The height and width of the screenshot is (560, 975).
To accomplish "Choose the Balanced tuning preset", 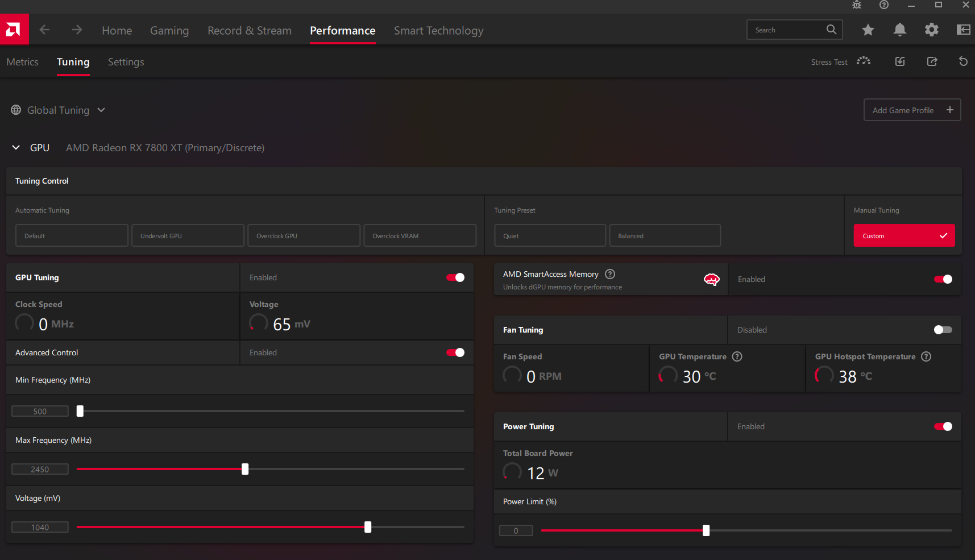I will pyautogui.click(x=665, y=235).
